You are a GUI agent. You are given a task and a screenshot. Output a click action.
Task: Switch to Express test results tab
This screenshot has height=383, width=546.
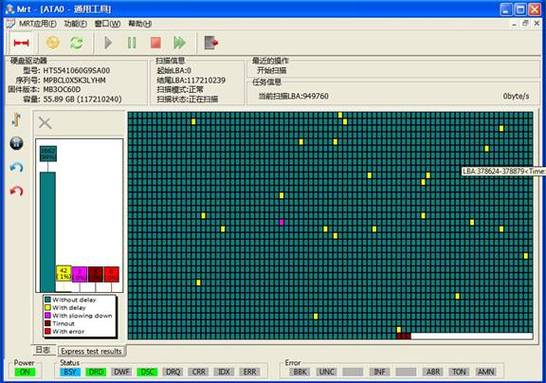[91, 351]
